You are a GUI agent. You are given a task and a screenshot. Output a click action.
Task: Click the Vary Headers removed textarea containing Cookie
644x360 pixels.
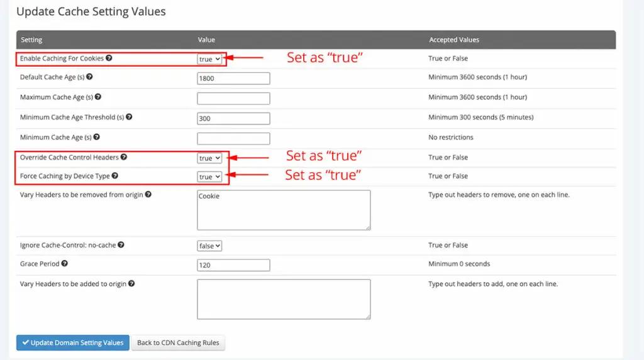(284, 210)
